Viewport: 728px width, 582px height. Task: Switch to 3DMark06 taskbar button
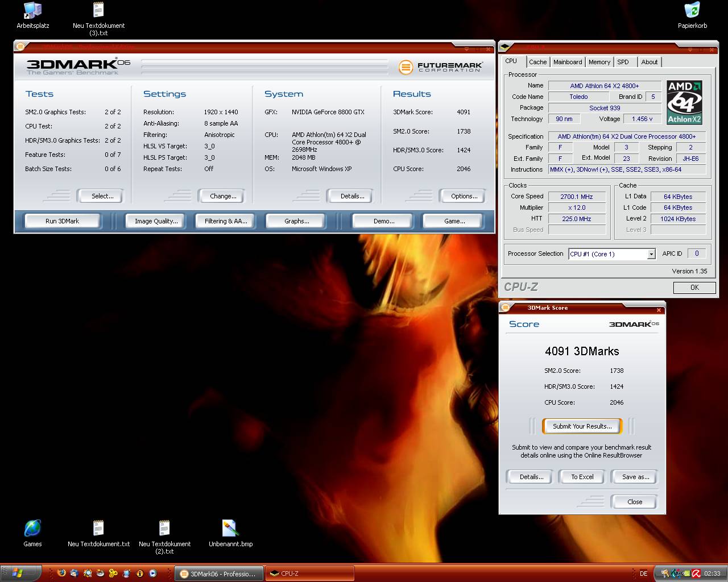click(219, 573)
